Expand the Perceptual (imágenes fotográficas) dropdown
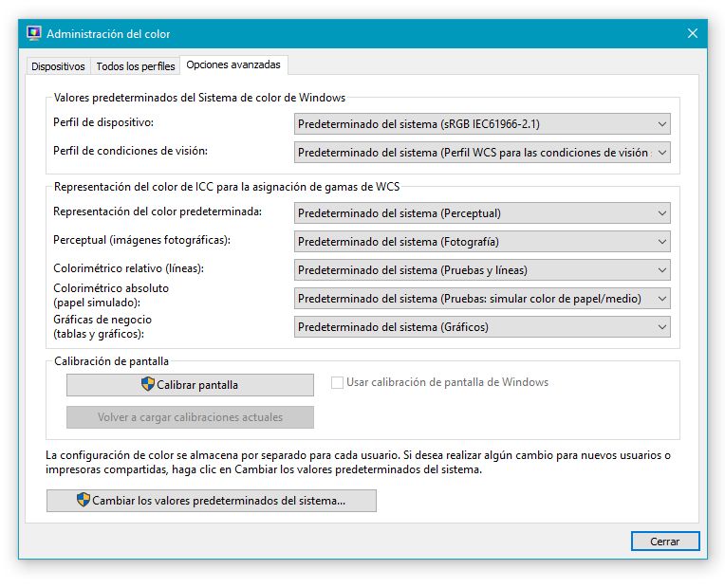The width and height of the screenshot is (725, 588). (x=482, y=242)
